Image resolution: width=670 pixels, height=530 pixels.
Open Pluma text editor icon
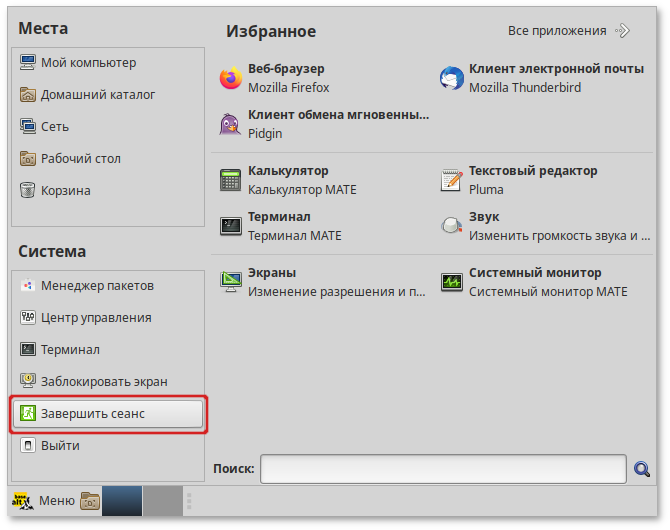tap(452, 180)
